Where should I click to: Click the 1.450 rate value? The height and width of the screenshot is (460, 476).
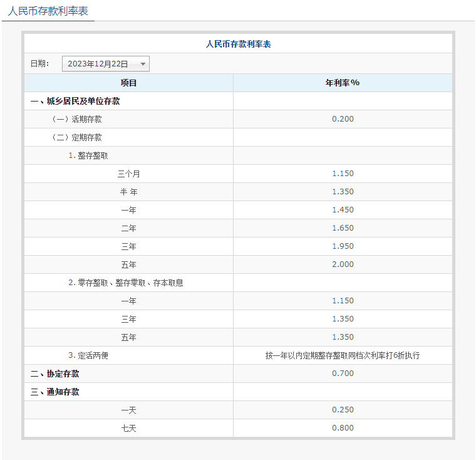pos(343,210)
